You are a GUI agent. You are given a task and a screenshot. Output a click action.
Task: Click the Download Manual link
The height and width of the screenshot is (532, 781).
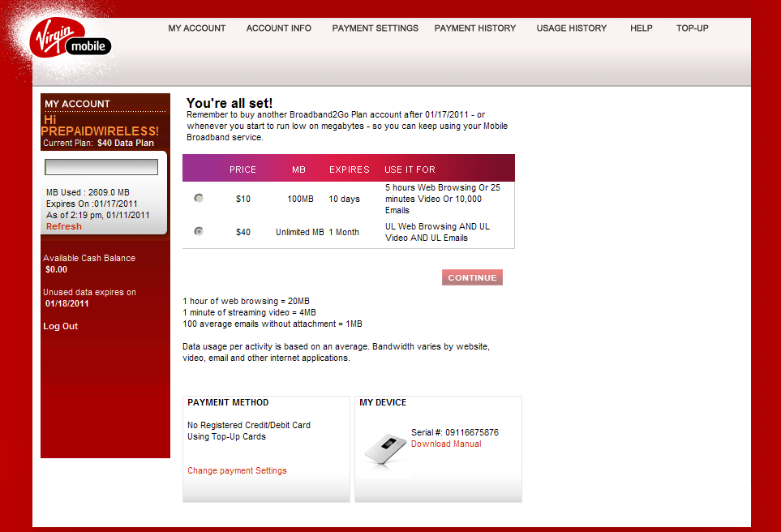coord(446,444)
